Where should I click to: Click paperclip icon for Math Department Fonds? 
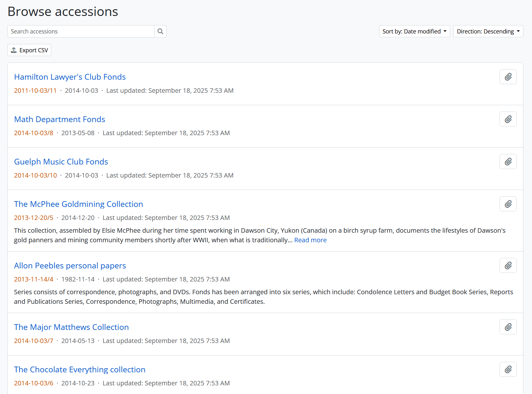coord(508,119)
